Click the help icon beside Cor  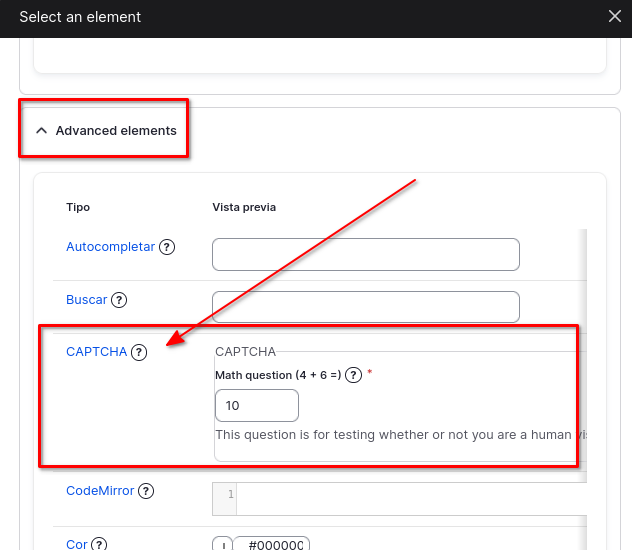[99, 545]
